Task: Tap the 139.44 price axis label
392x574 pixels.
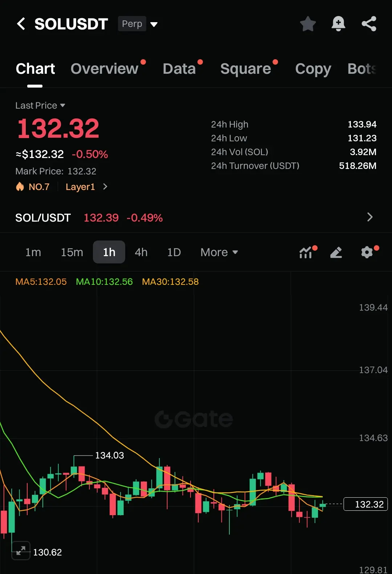Action: pos(373,307)
